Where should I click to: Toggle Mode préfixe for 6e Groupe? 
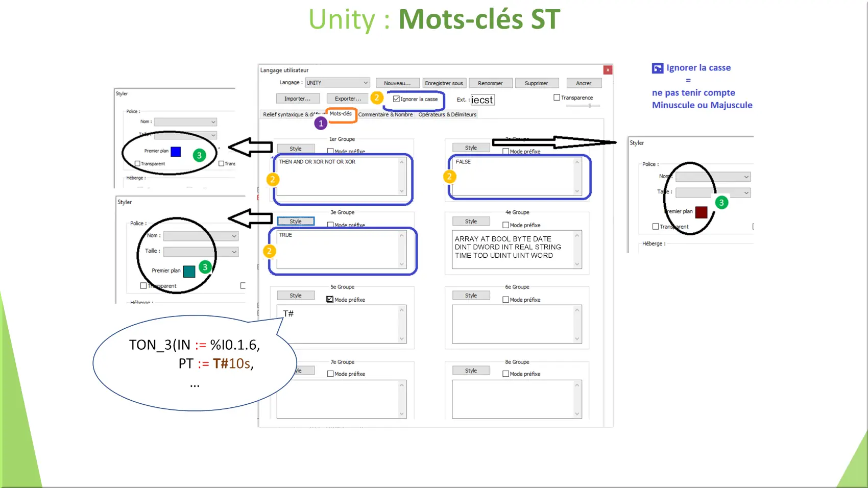click(505, 300)
